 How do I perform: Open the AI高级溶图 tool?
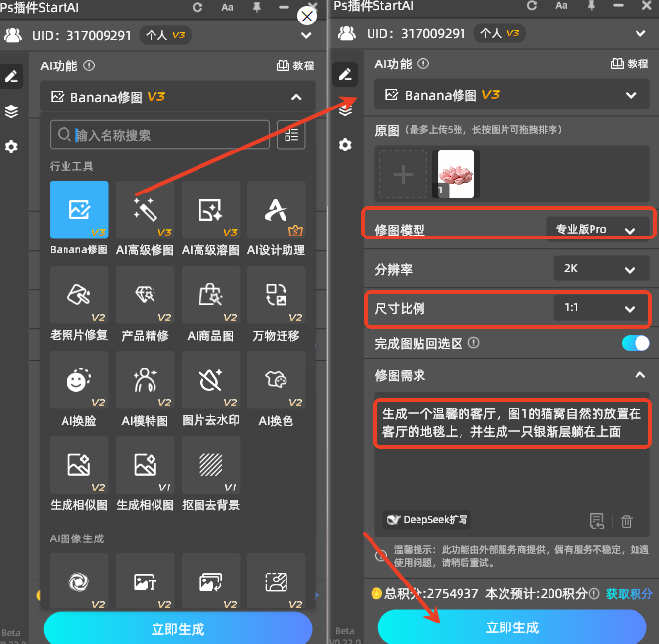[x=210, y=210]
